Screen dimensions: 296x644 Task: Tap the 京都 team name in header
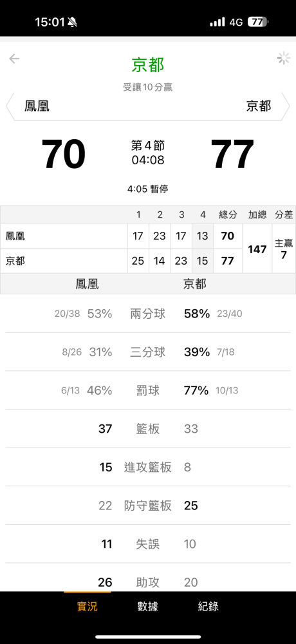point(259,106)
